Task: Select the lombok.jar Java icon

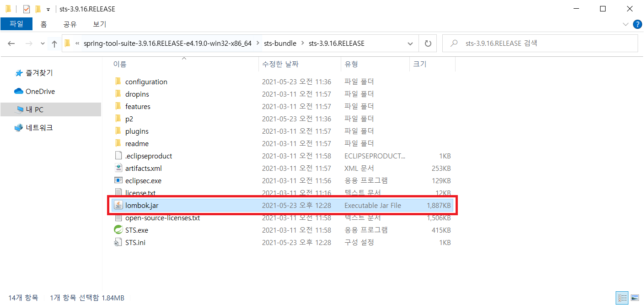Action: point(118,205)
